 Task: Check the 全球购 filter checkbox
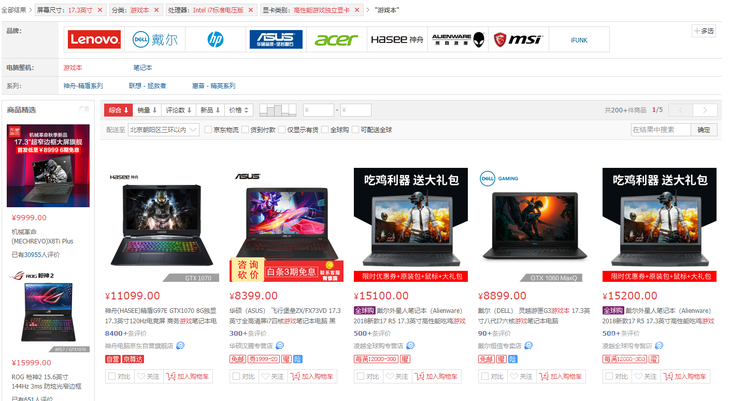click(x=325, y=130)
